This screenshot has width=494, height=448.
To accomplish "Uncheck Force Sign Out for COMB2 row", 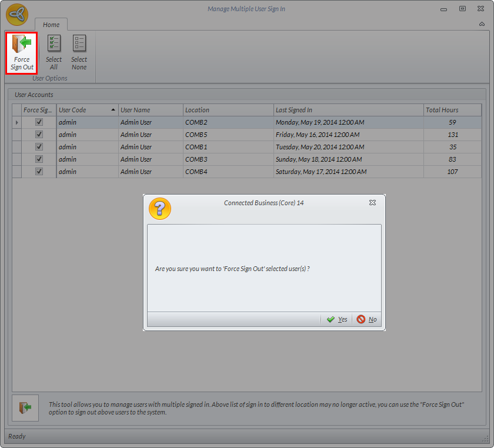I will (39, 122).
